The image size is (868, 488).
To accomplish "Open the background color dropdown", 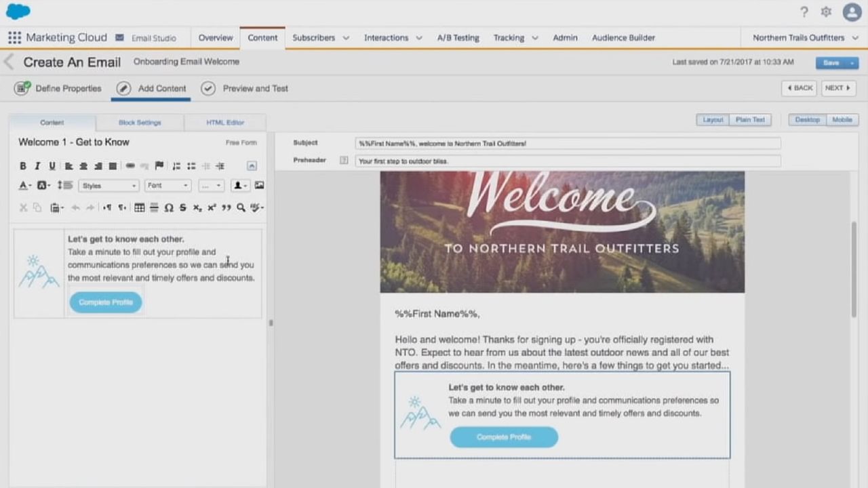I will (x=43, y=186).
